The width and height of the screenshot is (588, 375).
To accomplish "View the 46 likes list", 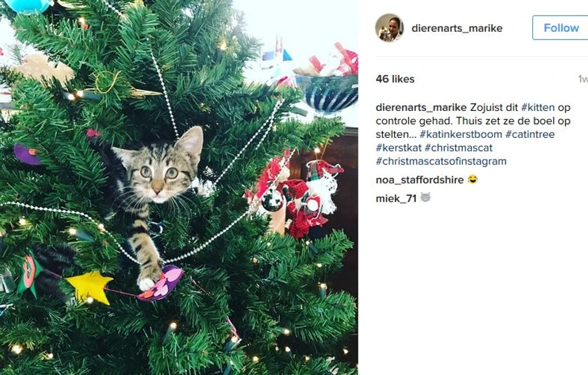I will pos(395,79).
